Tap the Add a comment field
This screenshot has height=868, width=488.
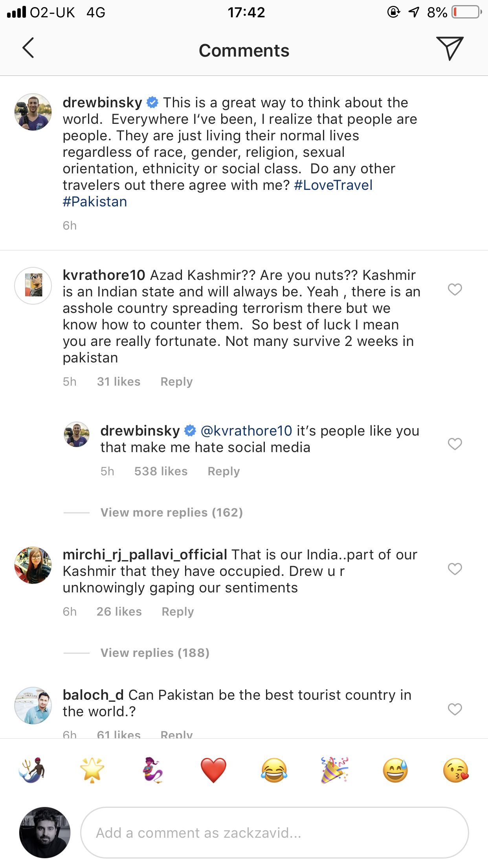(x=274, y=833)
